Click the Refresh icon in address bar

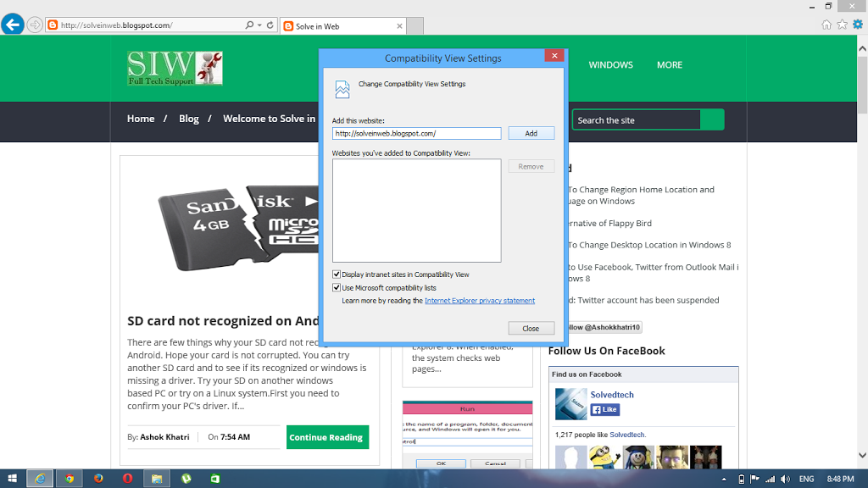tap(270, 25)
